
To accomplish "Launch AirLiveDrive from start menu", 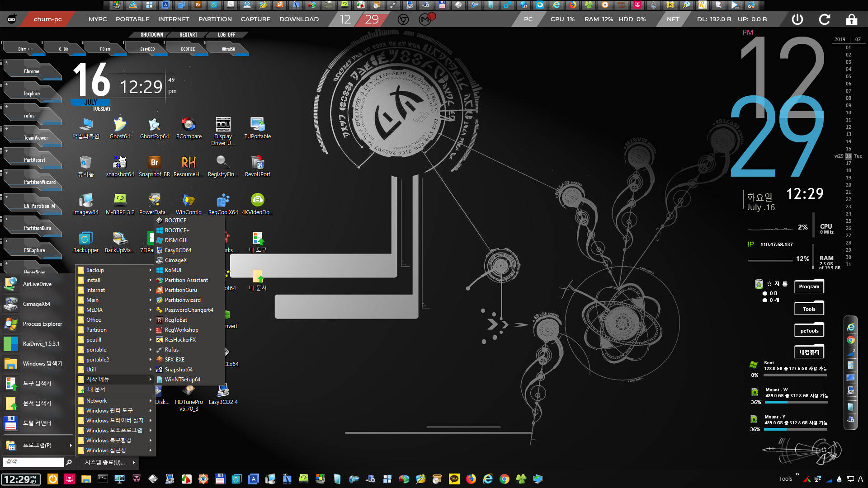I will pyautogui.click(x=37, y=284).
